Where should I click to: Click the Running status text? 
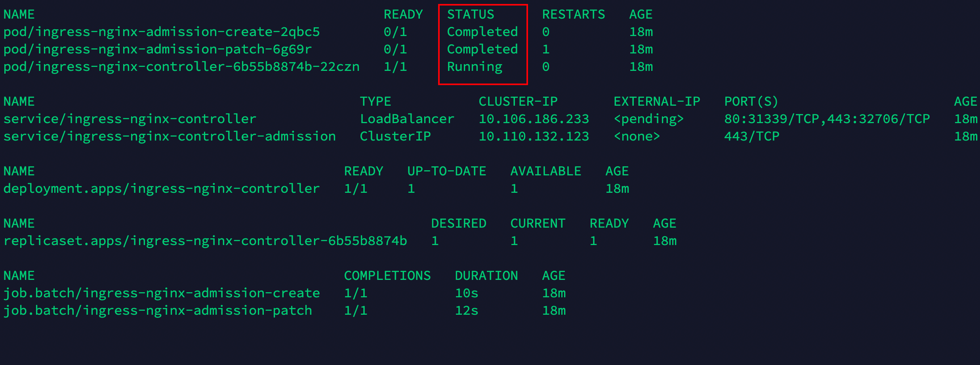click(x=474, y=67)
